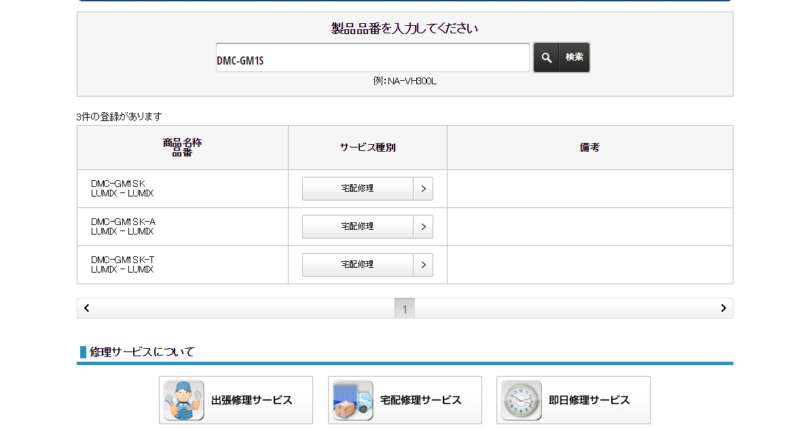Open 出張修理サービス link

coord(236,400)
